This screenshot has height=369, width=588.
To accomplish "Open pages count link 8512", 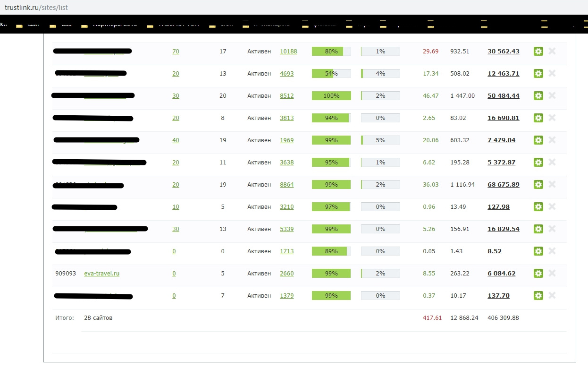I will [x=287, y=96].
